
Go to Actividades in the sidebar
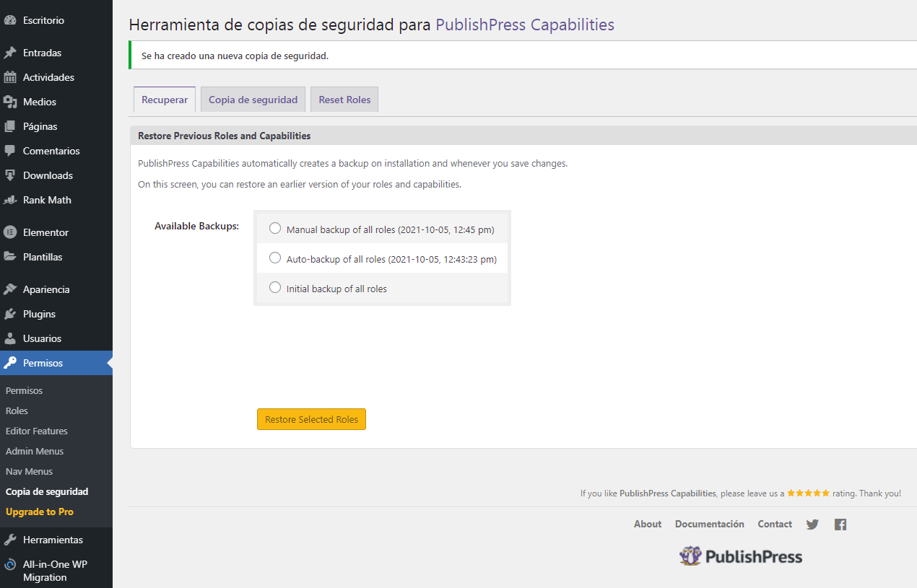[48, 77]
